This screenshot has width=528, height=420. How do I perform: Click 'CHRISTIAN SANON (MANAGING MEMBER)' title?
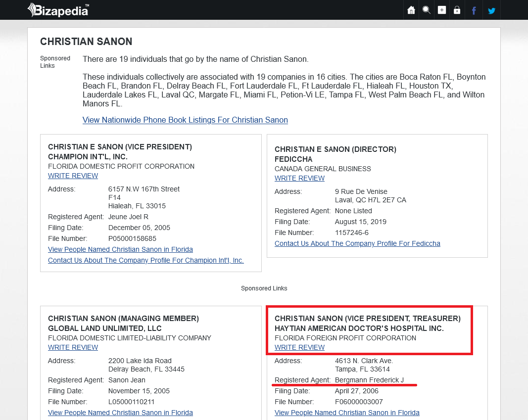(x=124, y=319)
